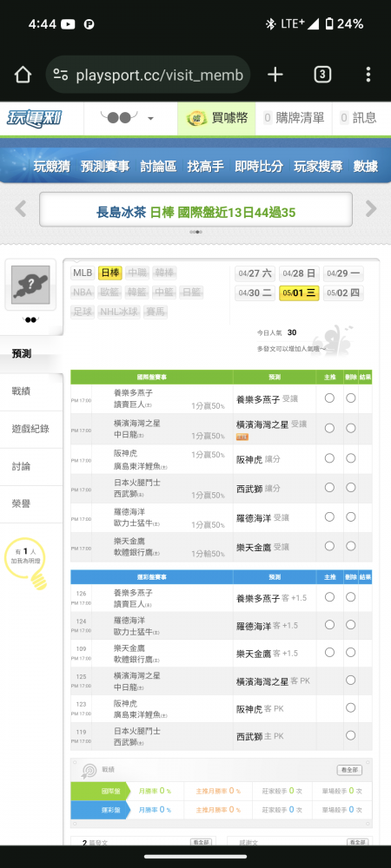
Task: Tap the browser home icon
Action: 23,75
